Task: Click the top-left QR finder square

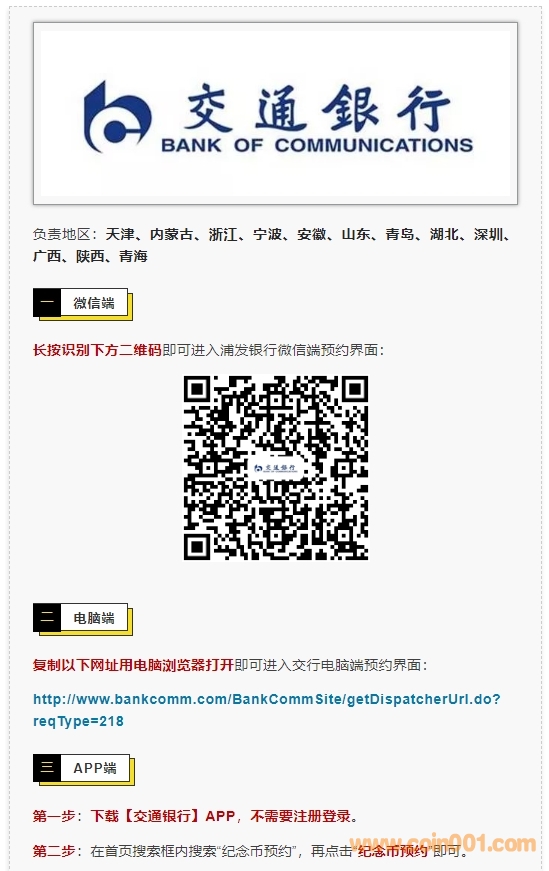Action: click(197, 389)
